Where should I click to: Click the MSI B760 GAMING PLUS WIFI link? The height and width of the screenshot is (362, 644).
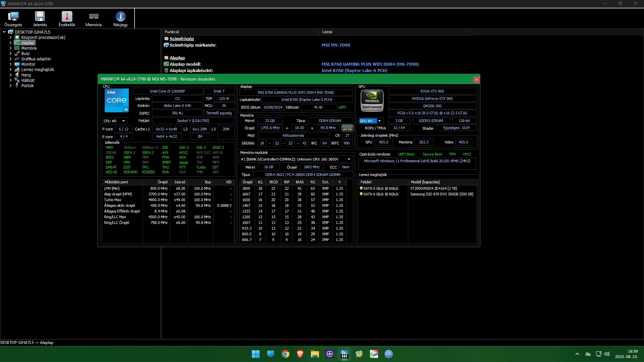tap(370, 64)
